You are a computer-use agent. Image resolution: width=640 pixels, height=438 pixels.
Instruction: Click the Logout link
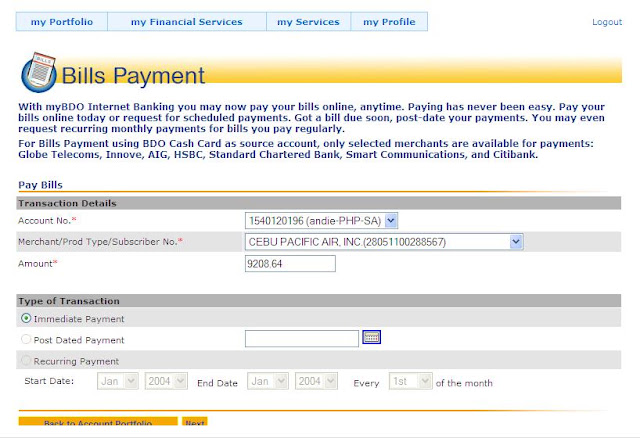(607, 22)
